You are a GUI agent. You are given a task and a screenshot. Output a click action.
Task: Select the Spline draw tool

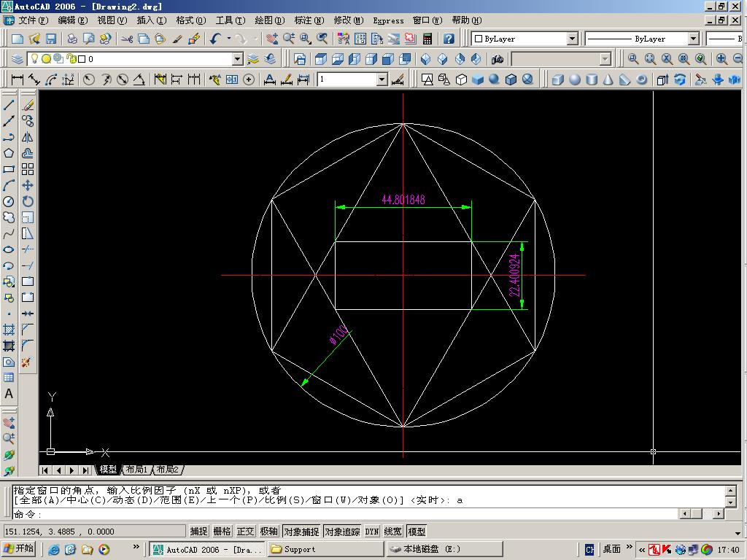pos(9,234)
